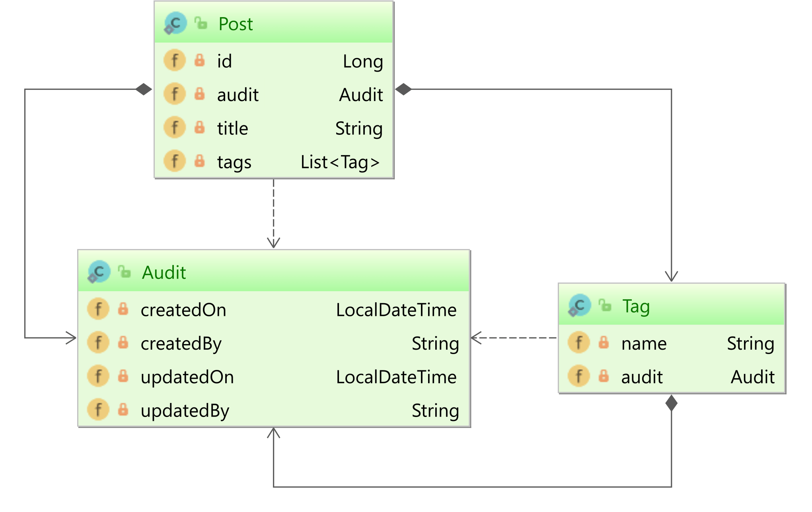Click the field icon beside updatedBy
This screenshot has height=512, width=812.
98,410
